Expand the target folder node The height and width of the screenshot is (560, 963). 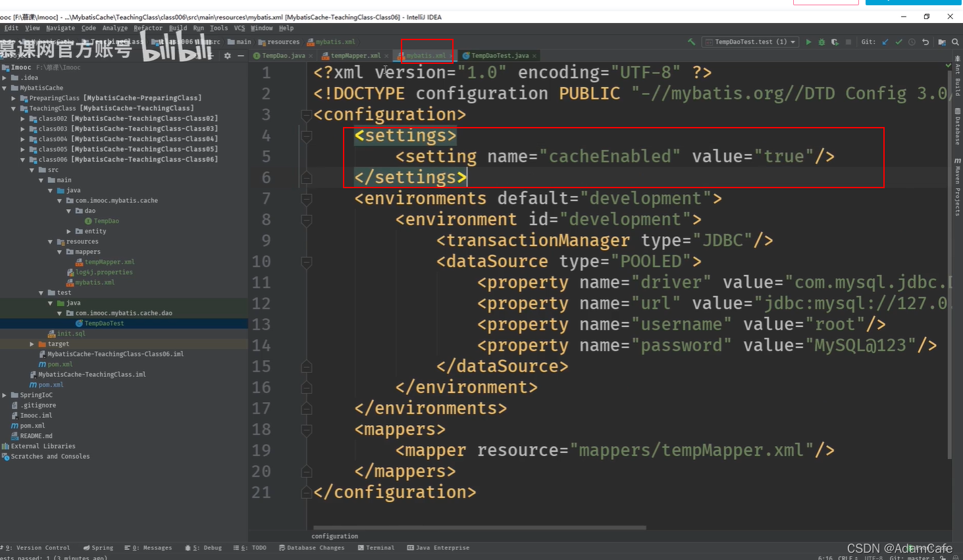coord(32,344)
